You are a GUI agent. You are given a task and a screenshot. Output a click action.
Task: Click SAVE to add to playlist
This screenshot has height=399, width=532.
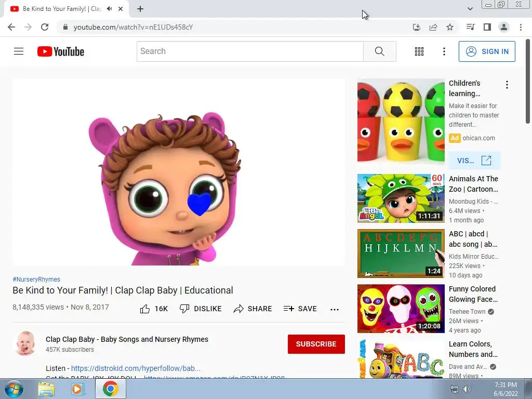(x=300, y=309)
